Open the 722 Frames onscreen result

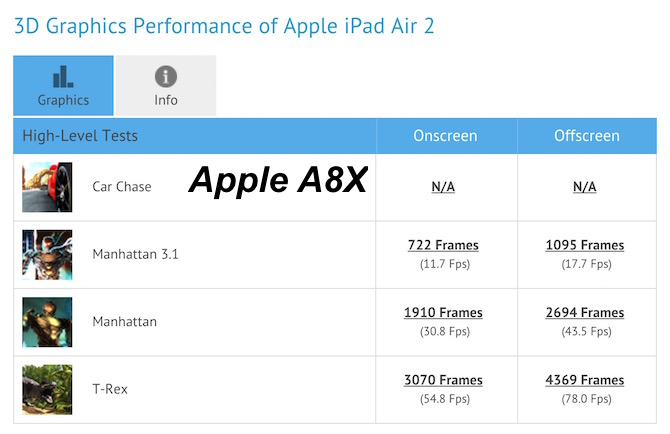coord(443,245)
